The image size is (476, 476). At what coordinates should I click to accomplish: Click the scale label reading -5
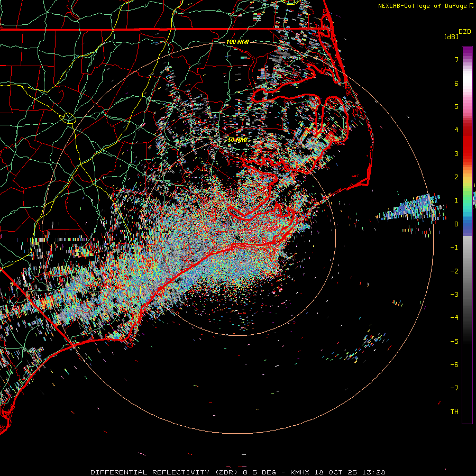point(454,341)
